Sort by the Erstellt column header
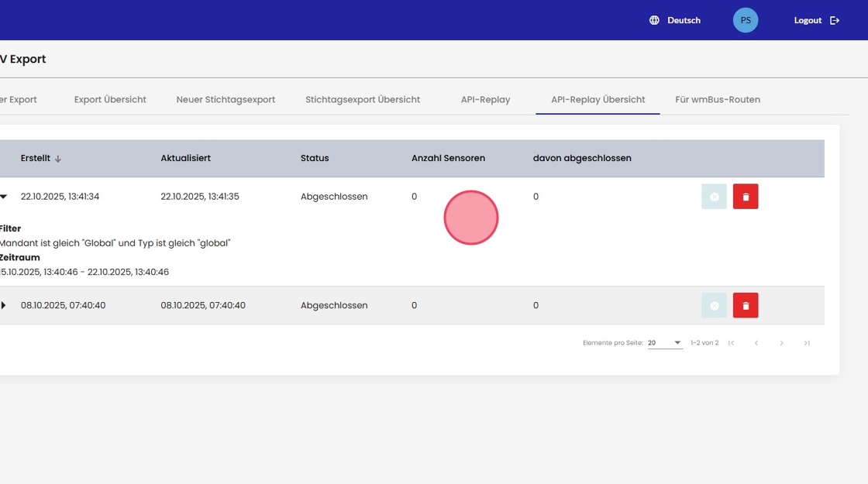The image size is (868, 484). point(36,158)
